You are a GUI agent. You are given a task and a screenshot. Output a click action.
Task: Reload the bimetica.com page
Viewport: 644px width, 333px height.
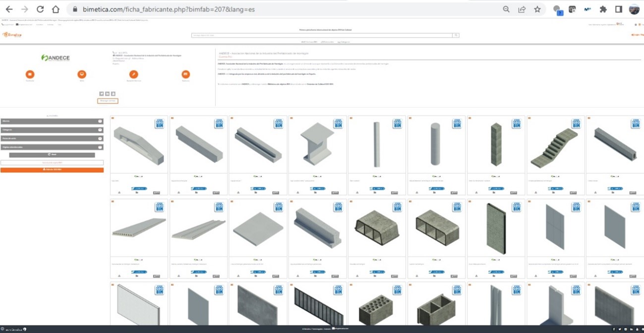[x=40, y=9]
